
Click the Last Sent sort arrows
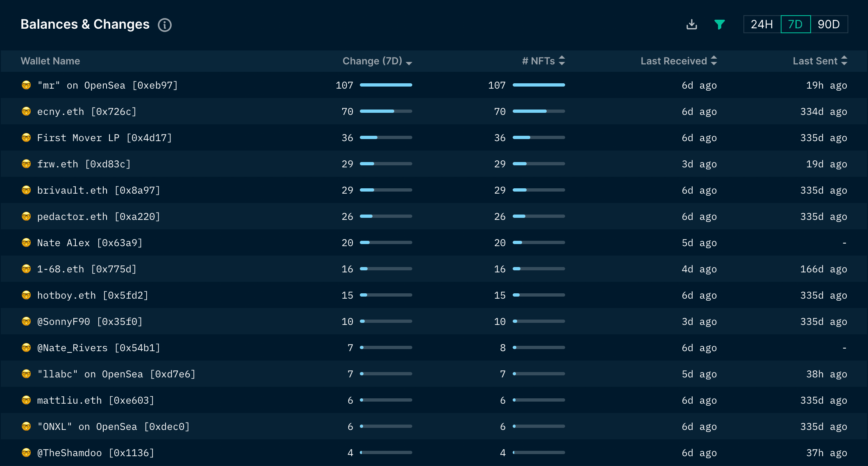[x=844, y=61]
